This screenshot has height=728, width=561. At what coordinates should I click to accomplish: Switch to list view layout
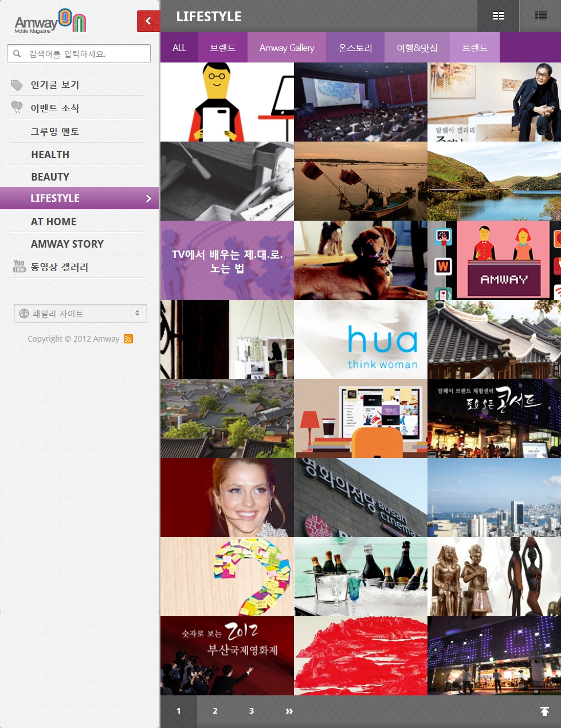[540, 16]
